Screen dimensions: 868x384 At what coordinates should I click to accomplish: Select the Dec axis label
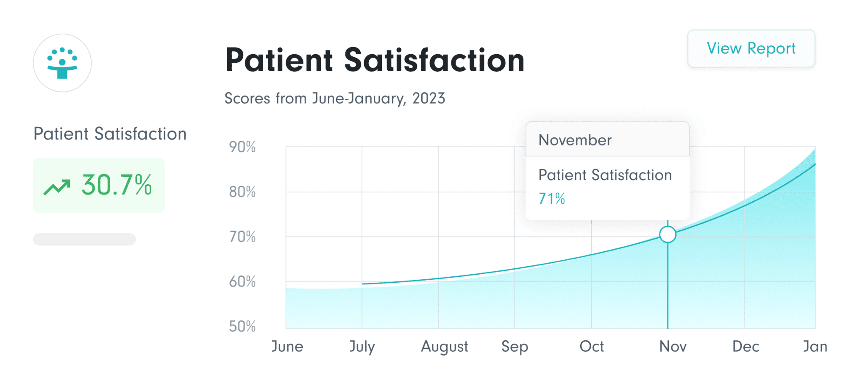click(x=746, y=347)
